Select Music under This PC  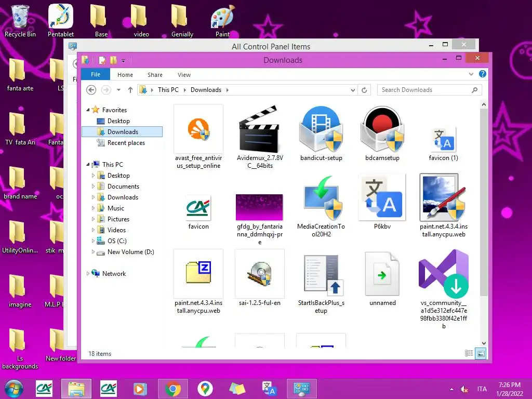click(x=116, y=208)
